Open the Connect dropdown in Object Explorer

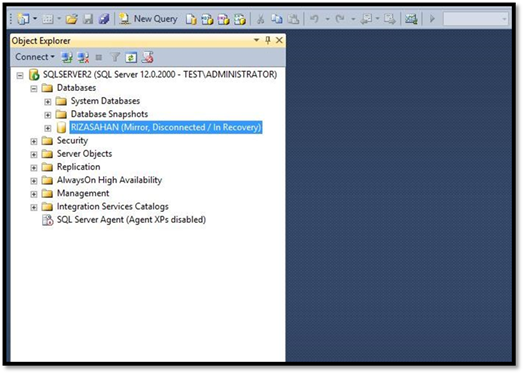coord(35,57)
